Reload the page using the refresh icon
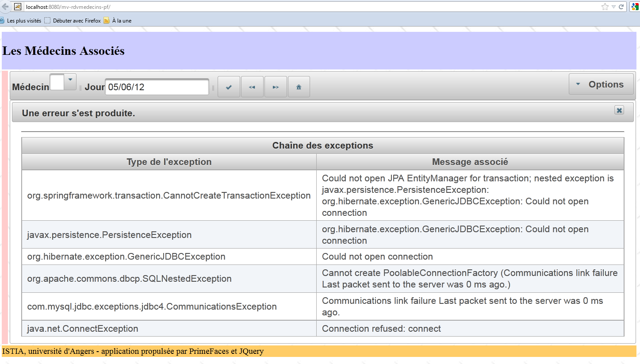 pyautogui.click(x=621, y=7)
